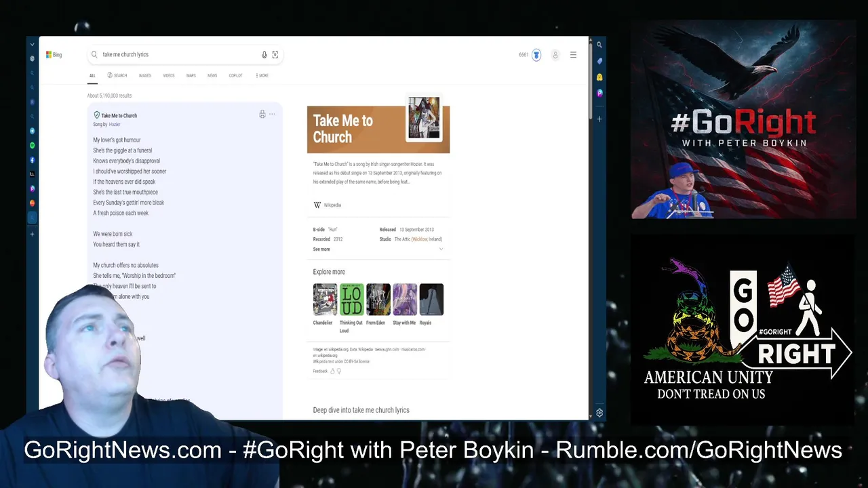
Task: Click See more in song details
Action: coord(321,249)
